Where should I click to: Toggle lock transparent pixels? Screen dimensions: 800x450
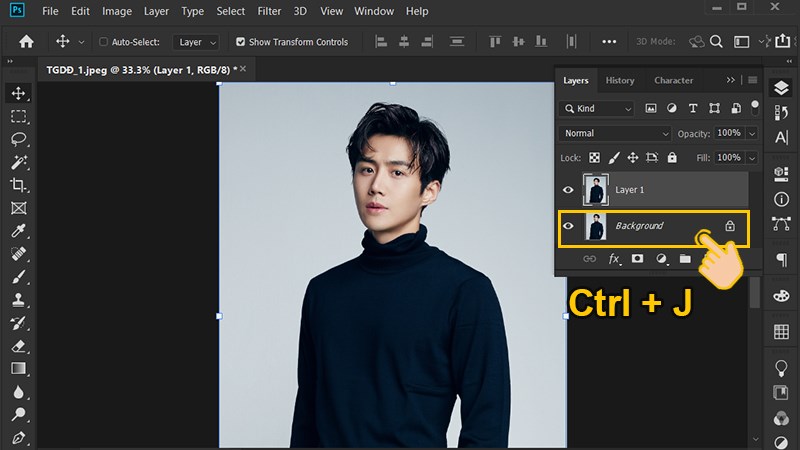(x=594, y=158)
